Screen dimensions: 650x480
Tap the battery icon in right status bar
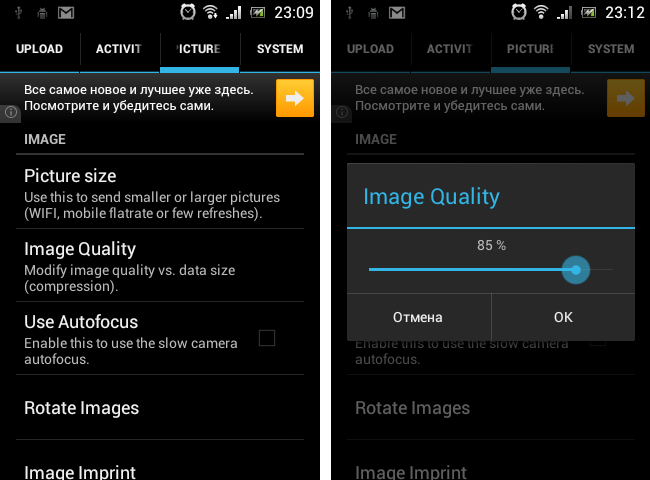pos(588,13)
